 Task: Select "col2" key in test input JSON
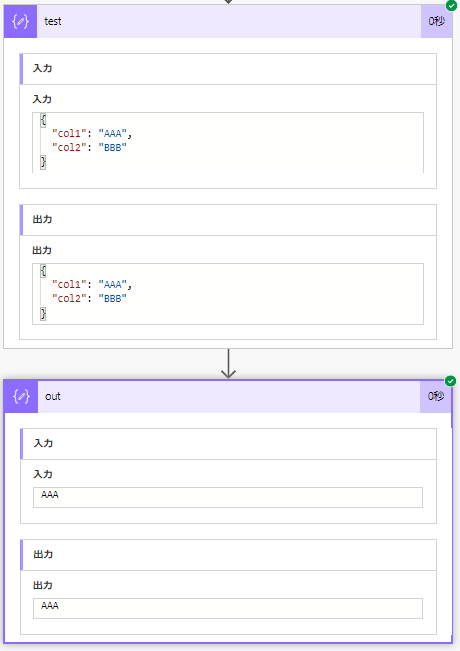(x=69, y=147)
